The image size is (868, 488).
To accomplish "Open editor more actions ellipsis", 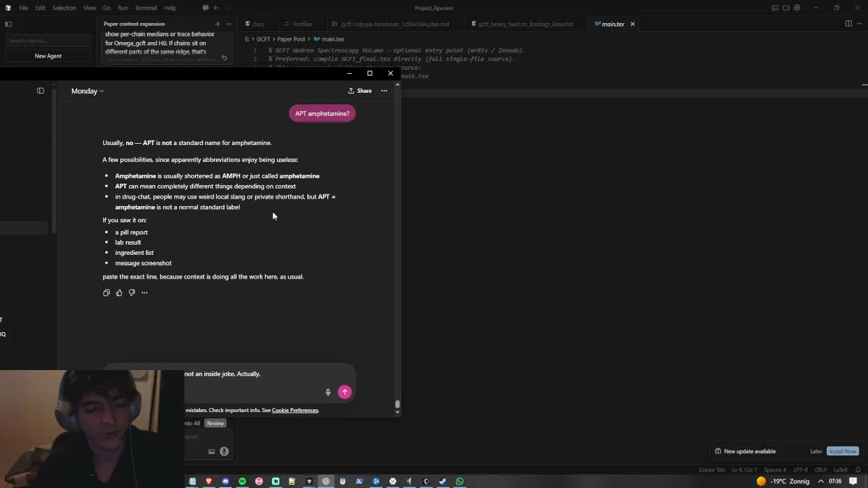I will click(859, 24).
